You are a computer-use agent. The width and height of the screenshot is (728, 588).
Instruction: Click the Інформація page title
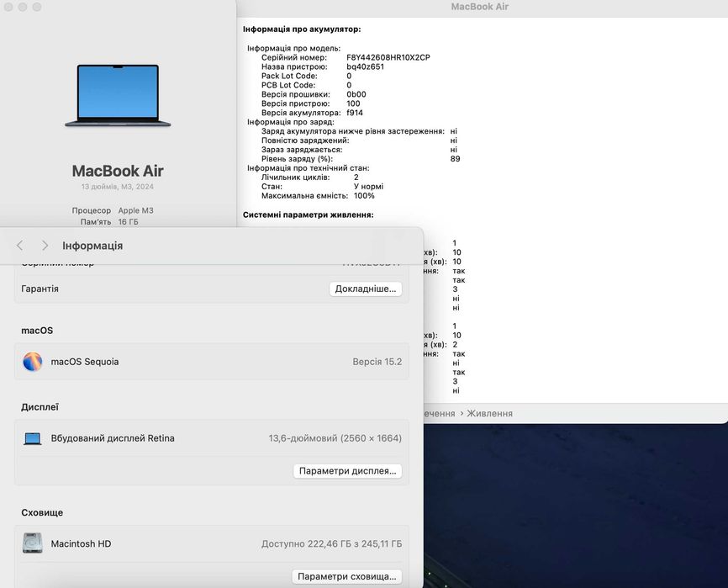pos(92,246)
